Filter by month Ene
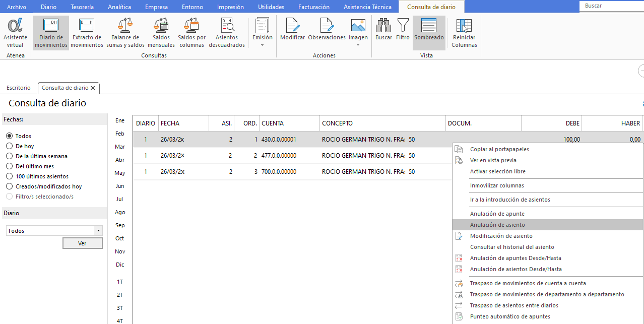644x324 pixels. coord(120,120)
